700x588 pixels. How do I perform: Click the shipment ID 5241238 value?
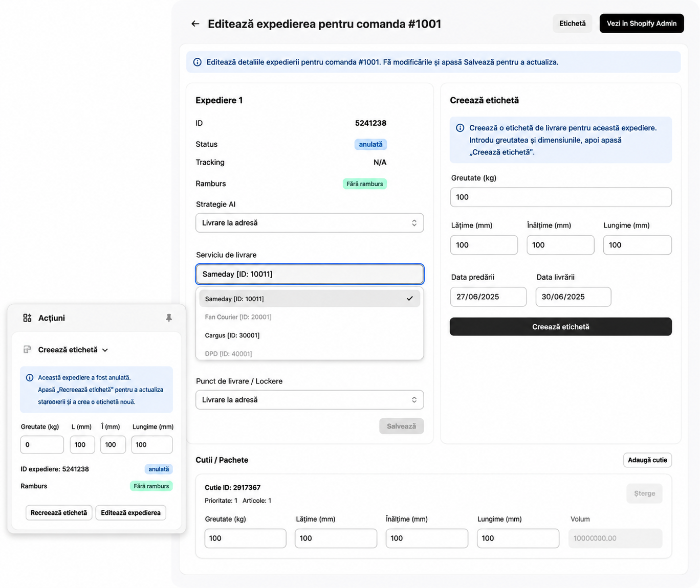370,123
